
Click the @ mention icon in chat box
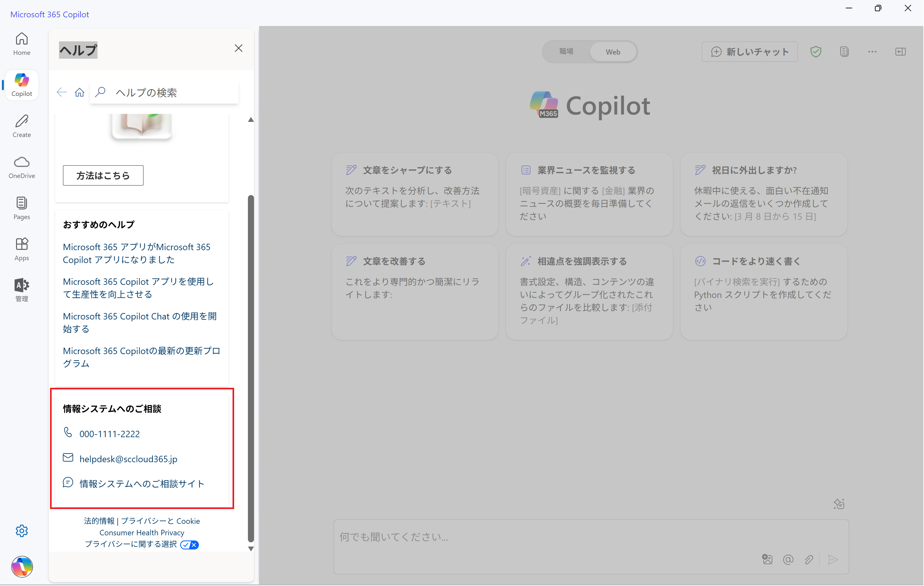point(788,559)
